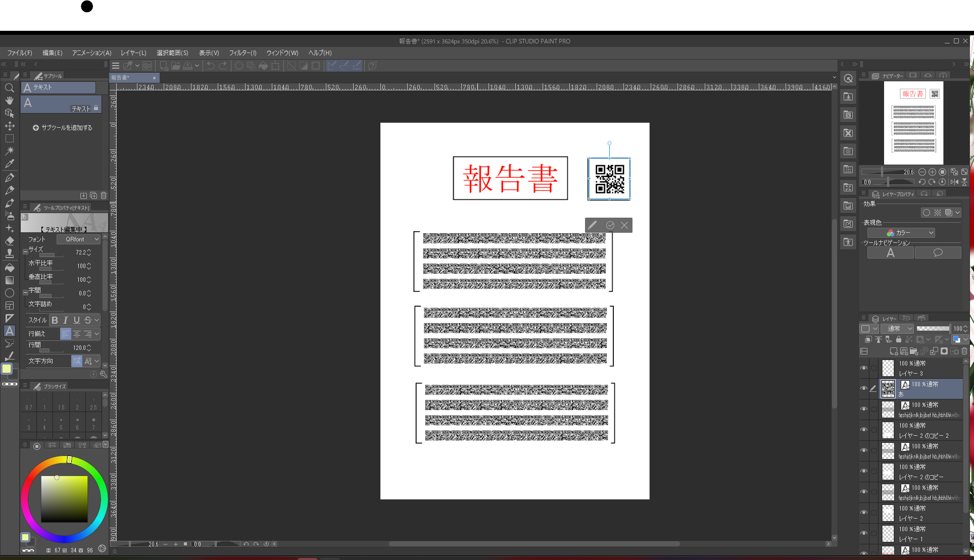Screen dimensions: 974x560
Task: Open the フォント QRfont dropdown
Action: point(78,239)
